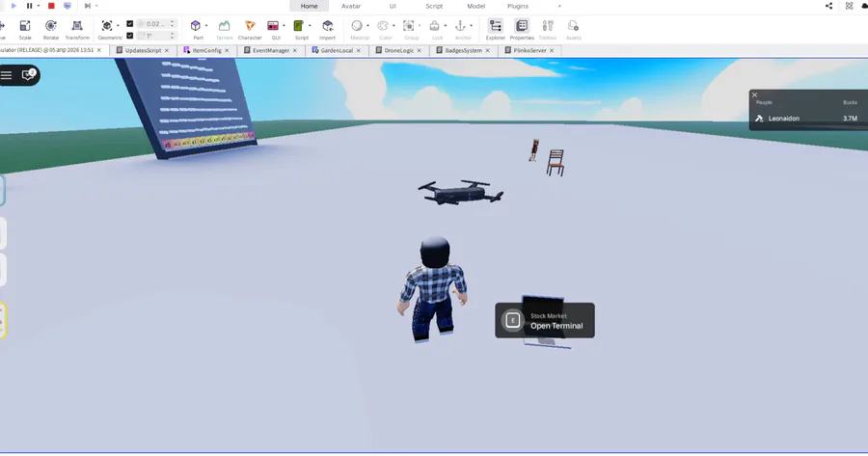Select the Scale tool

(x=25, y=29)
